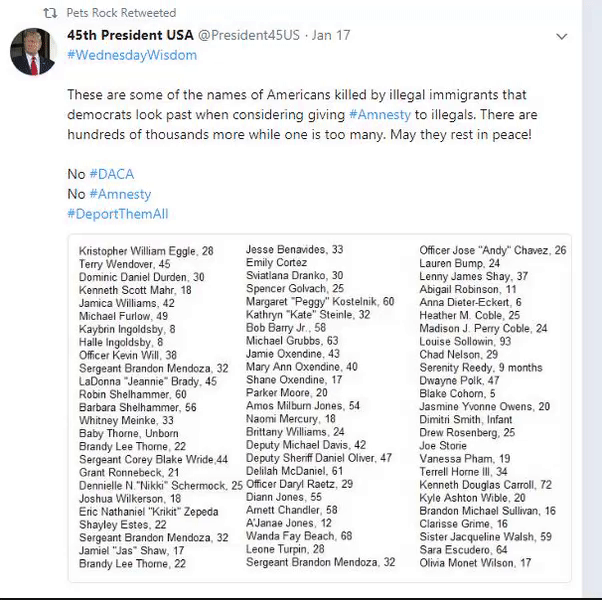Open the Jan 17 timestamp link
The image size is (602, 600).
[331, 35]
